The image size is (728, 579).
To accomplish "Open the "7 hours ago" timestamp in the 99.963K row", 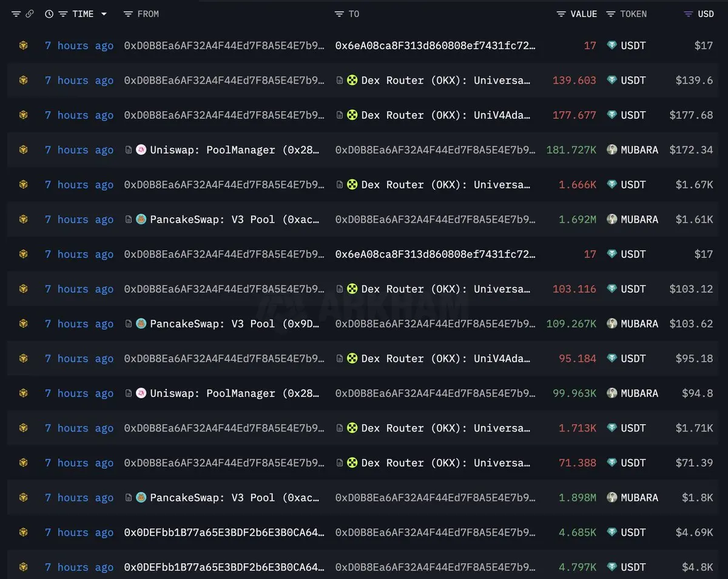I will coord(79,393).
